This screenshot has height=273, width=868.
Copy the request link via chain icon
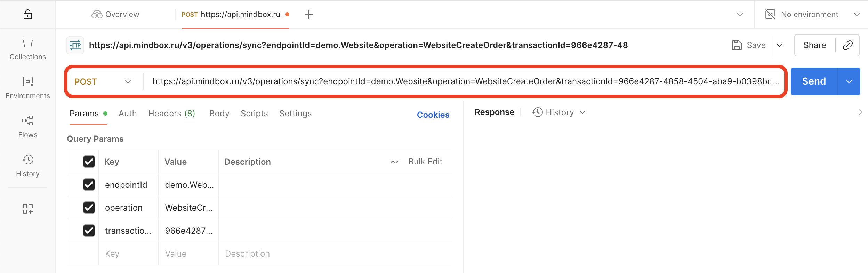(x=847, y=45)
